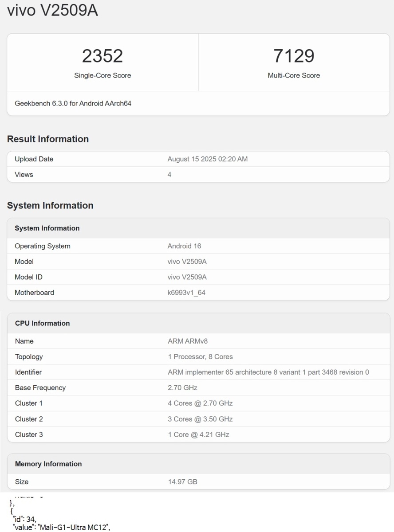Click Geekbench 6.3.0 for Android AArch64 text
Screen dimensions: 394x532
tap(73, 103)
